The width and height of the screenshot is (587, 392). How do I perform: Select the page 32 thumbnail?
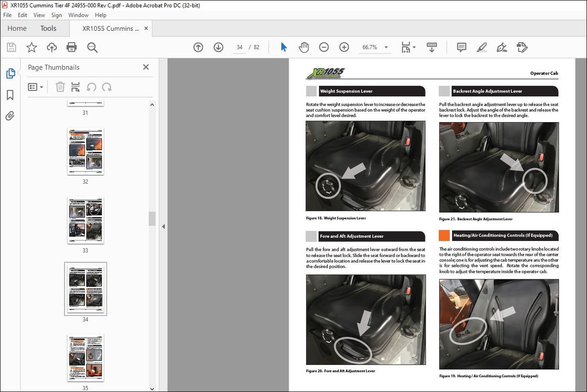(85, 151)
